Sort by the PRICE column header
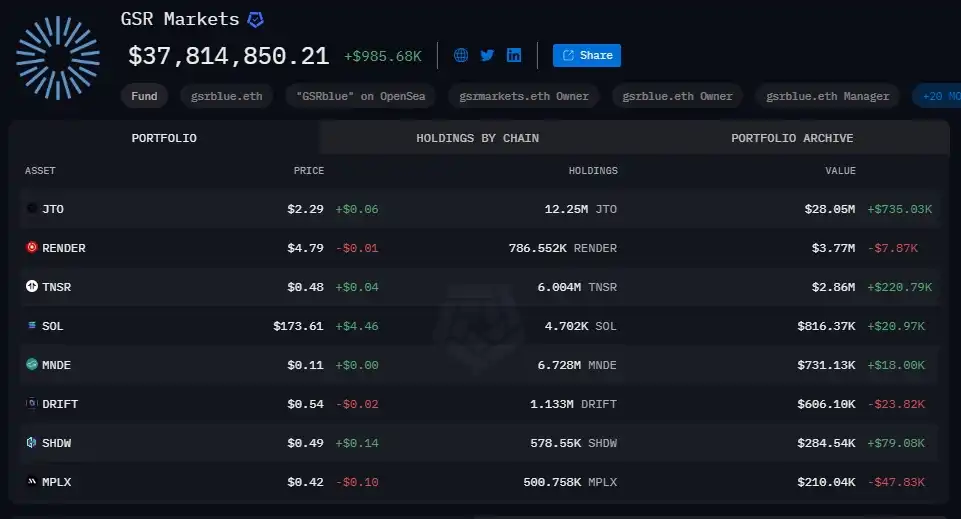Viewport: 961px width, 519px height. click(x=308, y=170)
